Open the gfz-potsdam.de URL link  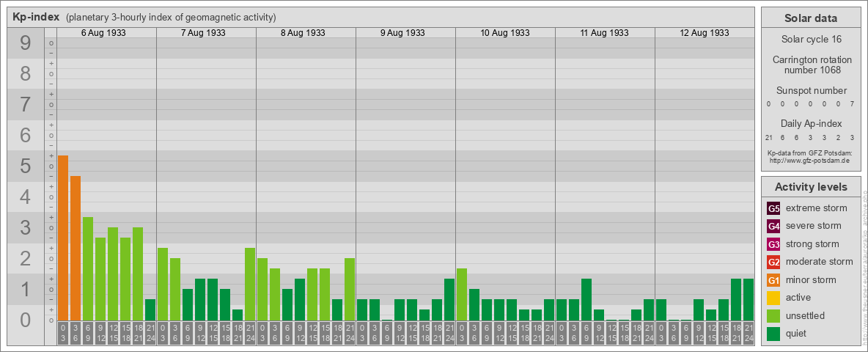[x=809, y=160]
